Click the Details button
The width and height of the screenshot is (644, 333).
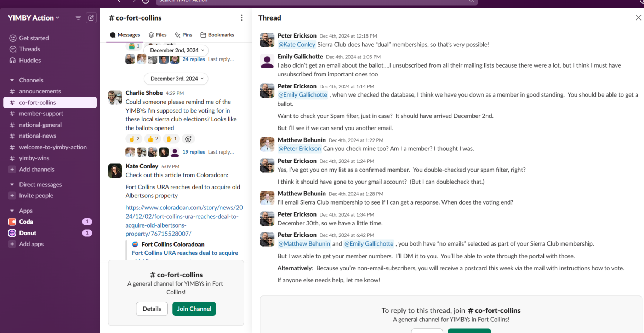click(152, 309)
